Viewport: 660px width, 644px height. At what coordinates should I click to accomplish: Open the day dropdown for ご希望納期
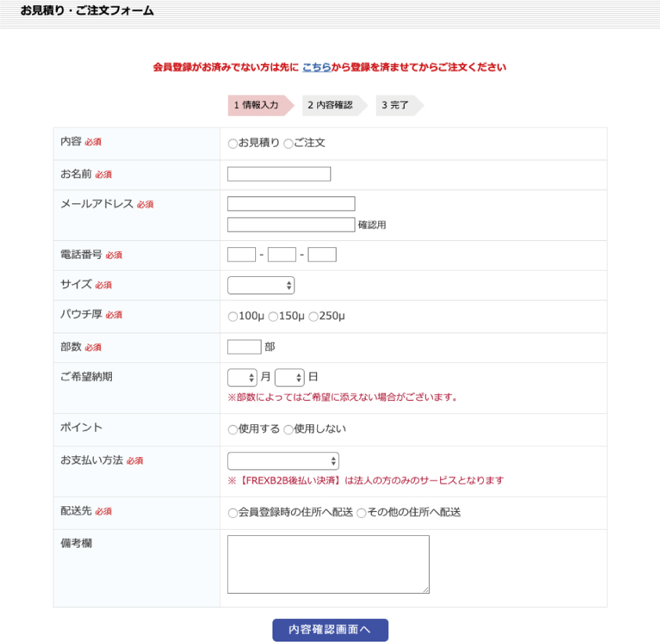pos(290,377)
